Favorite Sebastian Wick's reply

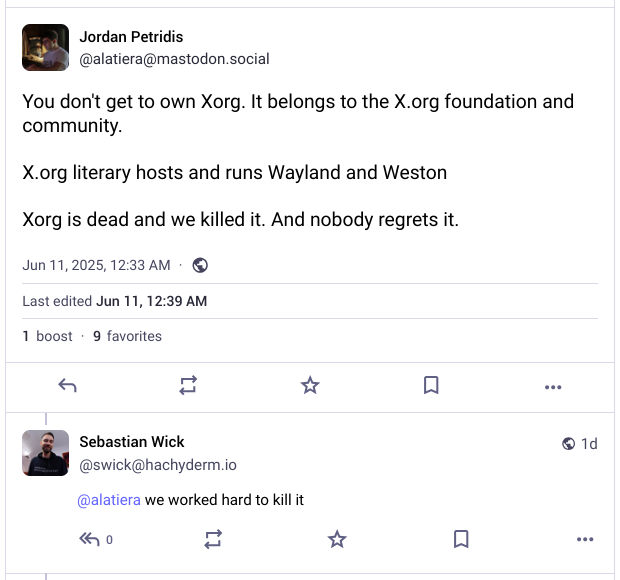coord(337,540)
